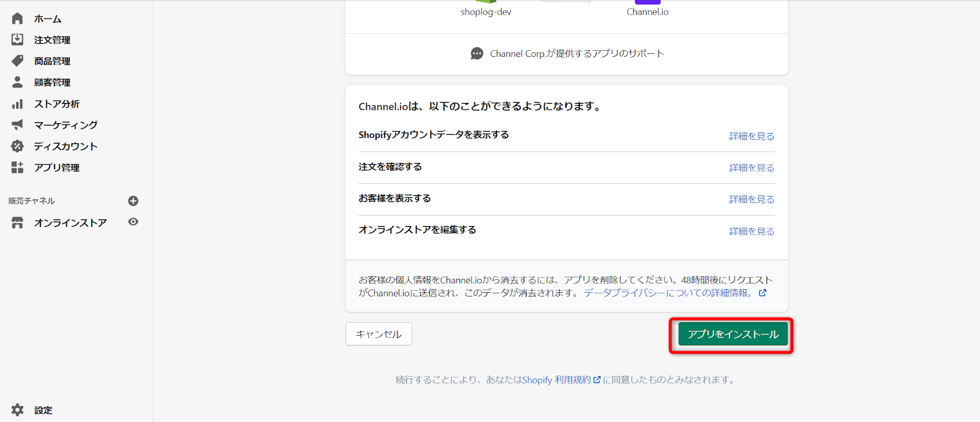Add a sales channel with plus icon
980x422 pixels.
pyautogui.click(x=133, y=201)
